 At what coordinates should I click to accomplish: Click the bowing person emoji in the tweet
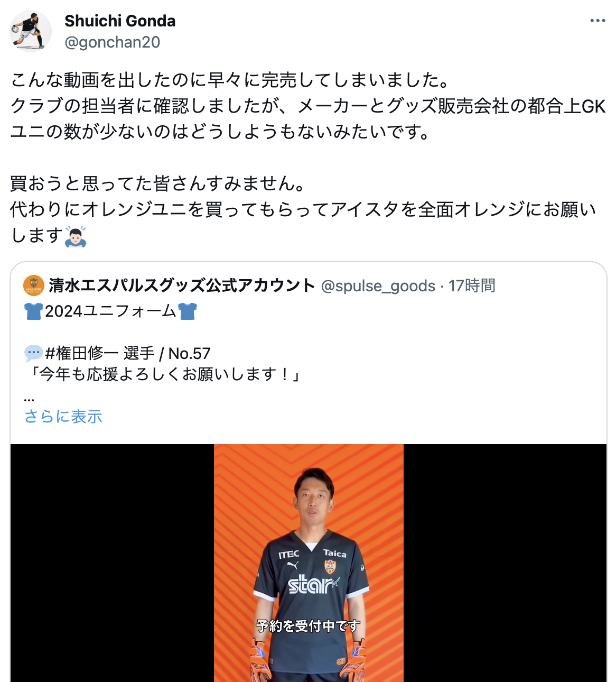click(x=76, y=236)
